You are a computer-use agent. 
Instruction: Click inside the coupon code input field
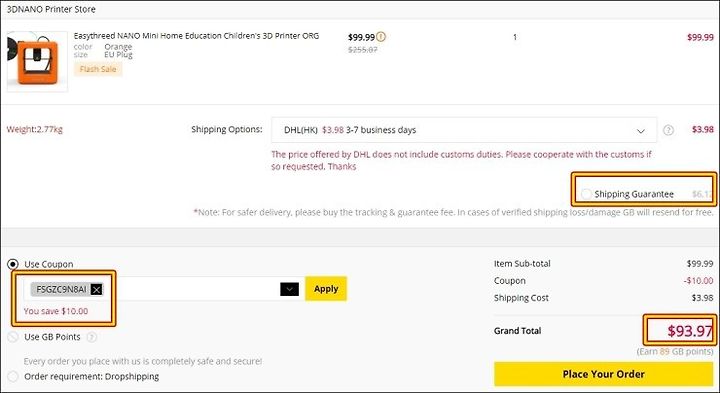point(191,289)
